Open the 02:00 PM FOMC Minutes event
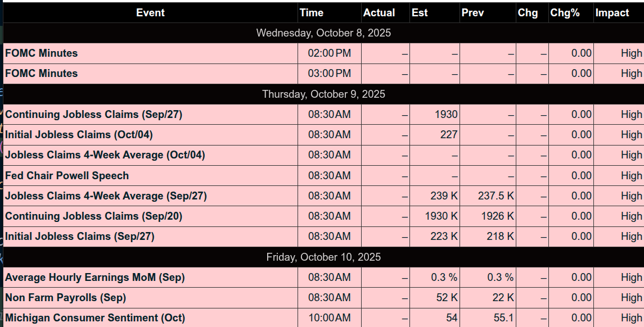644x327 pixels. click(42, 53)
